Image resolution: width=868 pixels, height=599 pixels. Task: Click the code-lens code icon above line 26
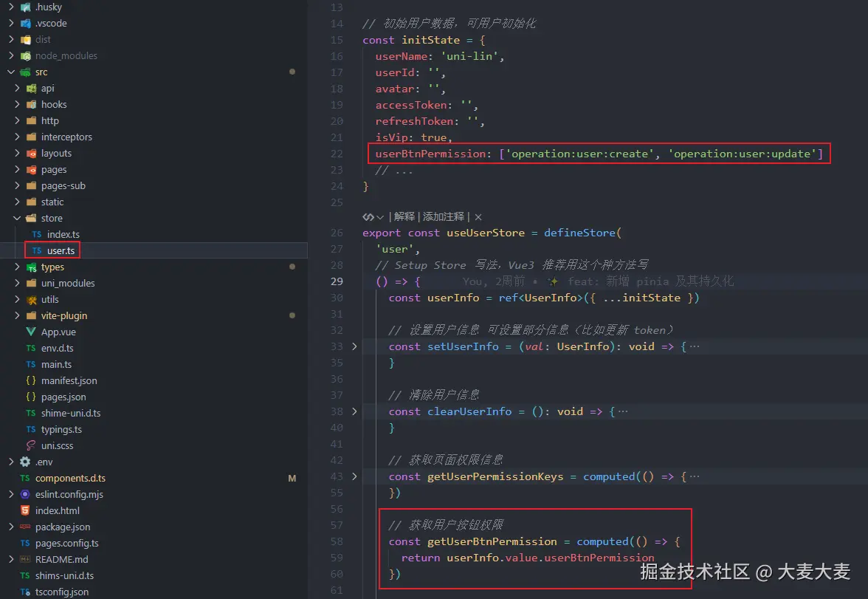(368, 216)
